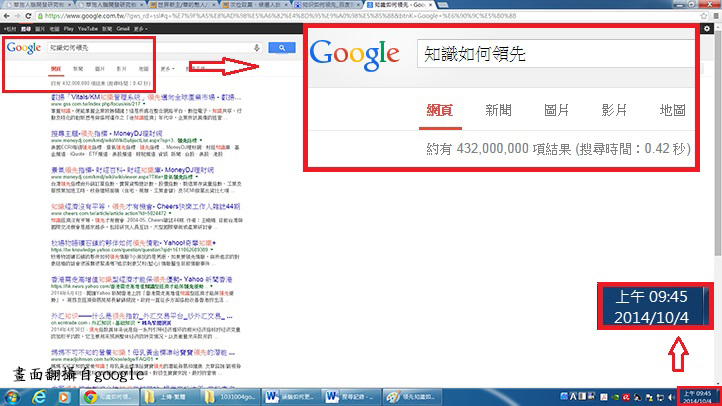Open a new tab with the new-tab button
The image size is (722, 406).
443,5
